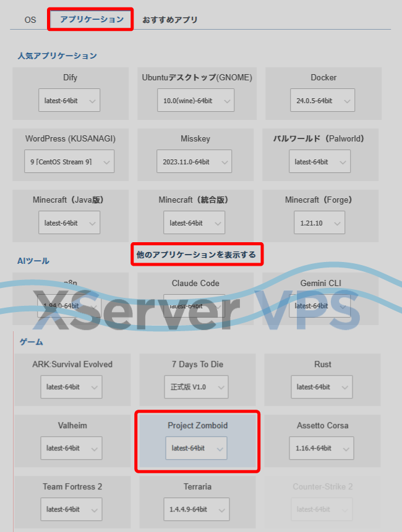
Task: Click 他のアプリケーションを表示する link
Action: [x=196, y=254]
